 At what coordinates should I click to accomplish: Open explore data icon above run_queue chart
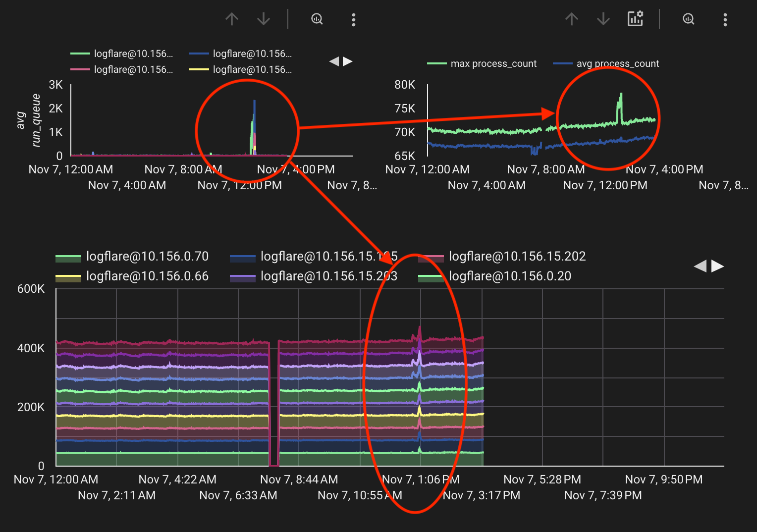(317, 19)
